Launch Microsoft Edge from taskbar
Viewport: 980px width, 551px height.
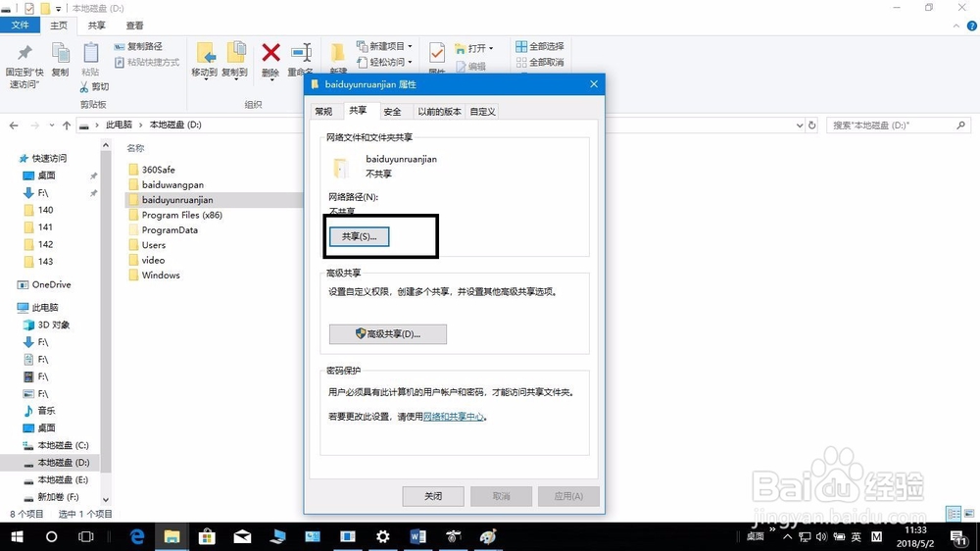point(137,536)
